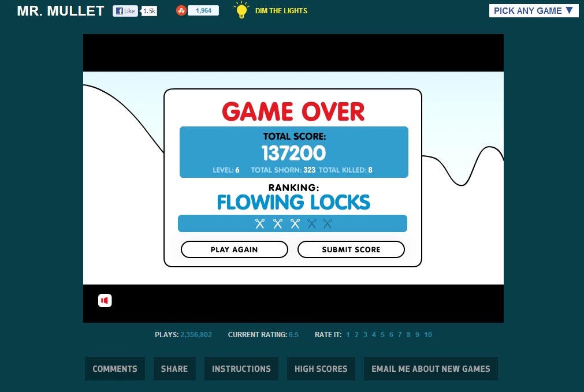The width and height of the screenshot is (584, 392).
Task: Click the fifth faded scissors icon
Action: click(328, 223)
